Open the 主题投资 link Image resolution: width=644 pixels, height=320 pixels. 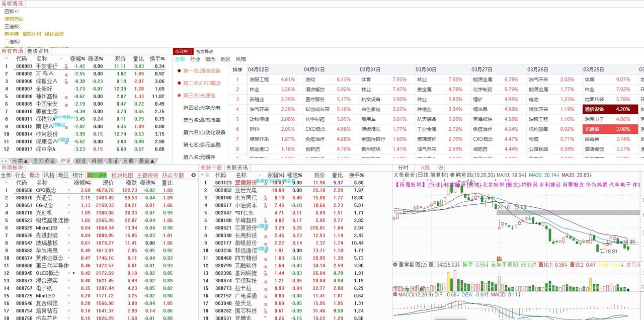[147, 175]
